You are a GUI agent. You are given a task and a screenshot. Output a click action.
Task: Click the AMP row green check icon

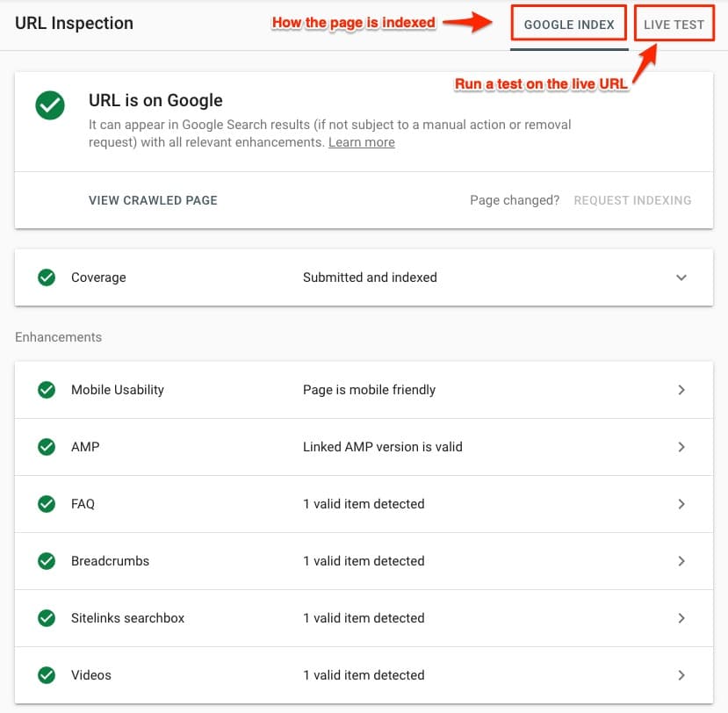click(x=47, y=447)
